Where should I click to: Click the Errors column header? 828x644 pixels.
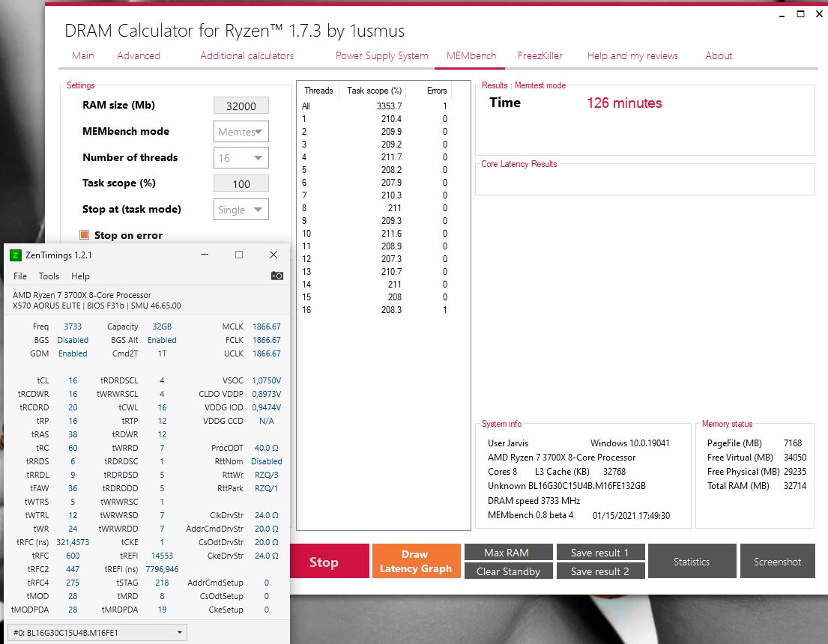click(x=437, y=91)
